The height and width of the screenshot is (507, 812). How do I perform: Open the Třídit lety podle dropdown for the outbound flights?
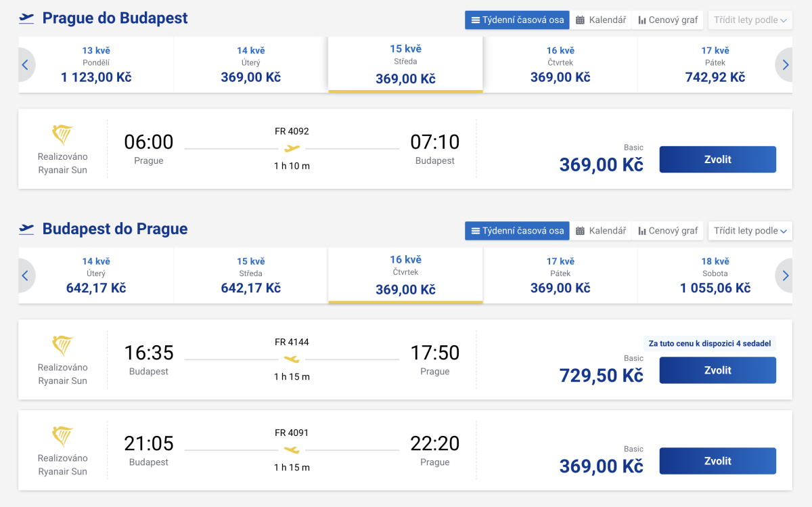750,20
